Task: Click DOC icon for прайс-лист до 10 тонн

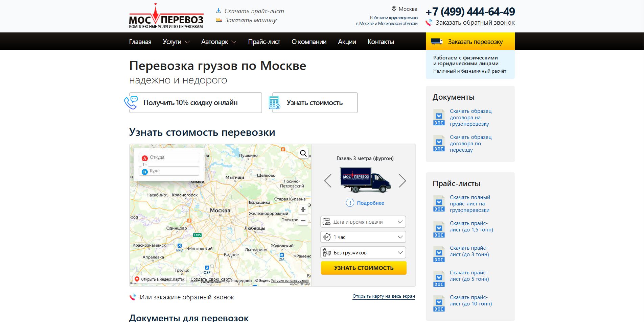Action: (439, 303)
